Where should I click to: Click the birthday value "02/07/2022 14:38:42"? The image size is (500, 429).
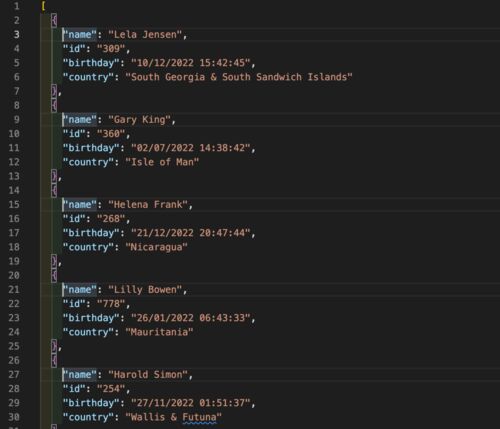click(x=191, y=148)
